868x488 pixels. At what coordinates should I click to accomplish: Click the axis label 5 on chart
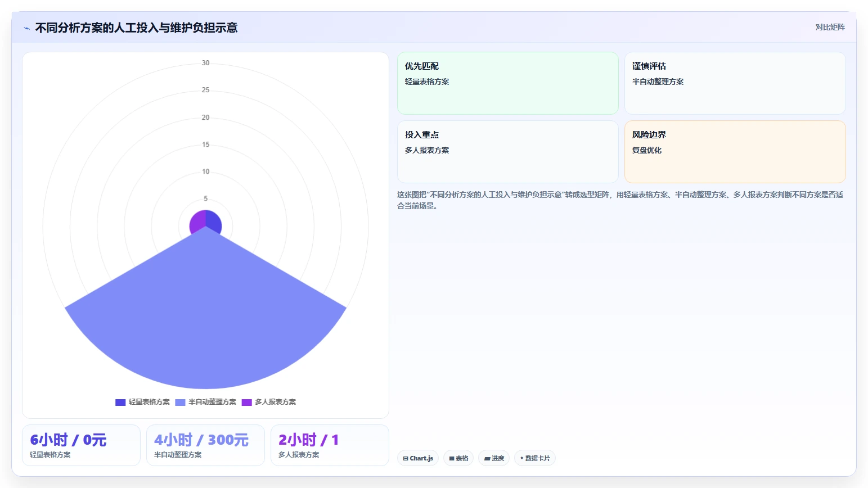[206, 198]
